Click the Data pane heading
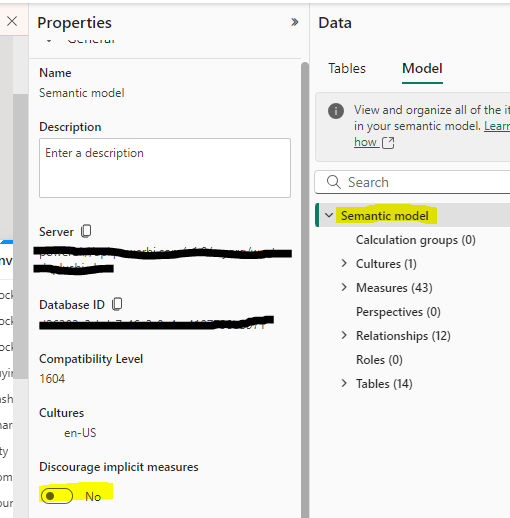Image resolution: width=510 pixels, height=518 pixels. tap(335, 23)
